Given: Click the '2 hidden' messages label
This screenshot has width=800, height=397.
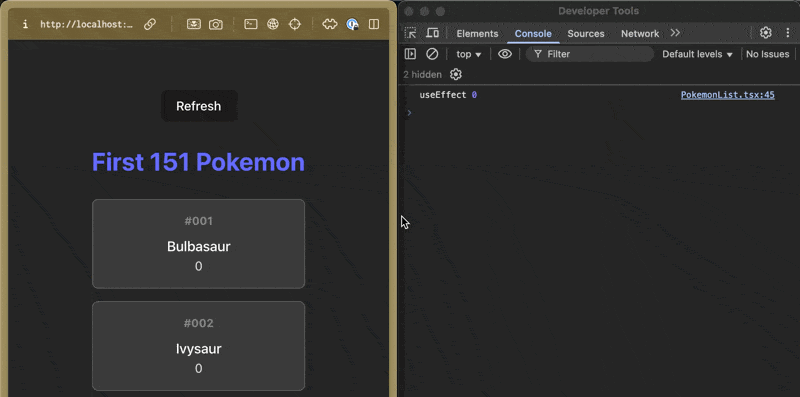Looking at the screenshot, I should [x=422, y=75].
